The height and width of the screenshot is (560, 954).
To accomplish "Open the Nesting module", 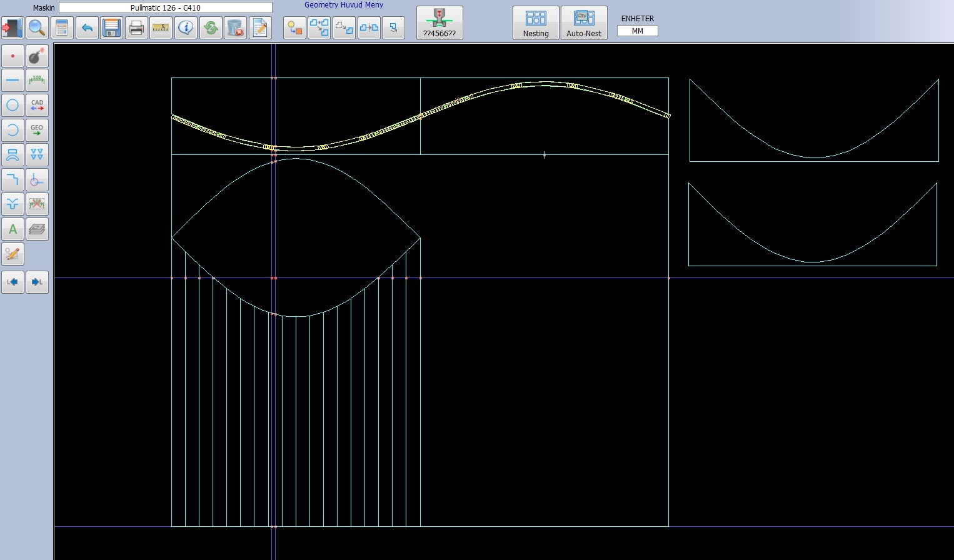I will tap(536, 23).
